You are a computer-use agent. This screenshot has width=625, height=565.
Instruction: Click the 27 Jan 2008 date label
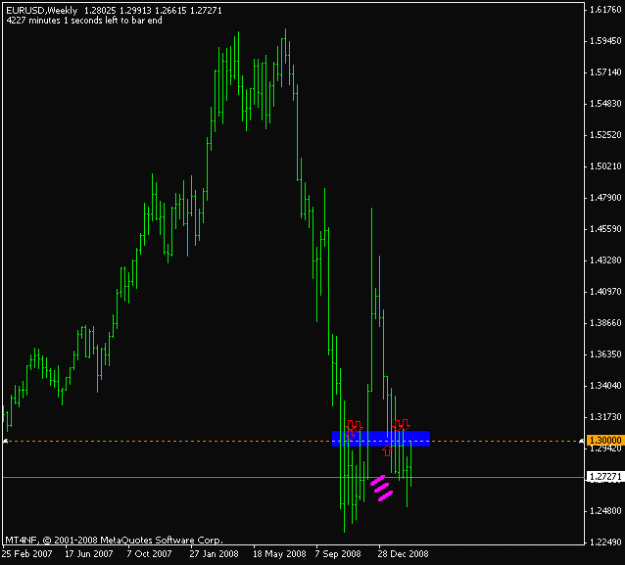coord(214,554)
